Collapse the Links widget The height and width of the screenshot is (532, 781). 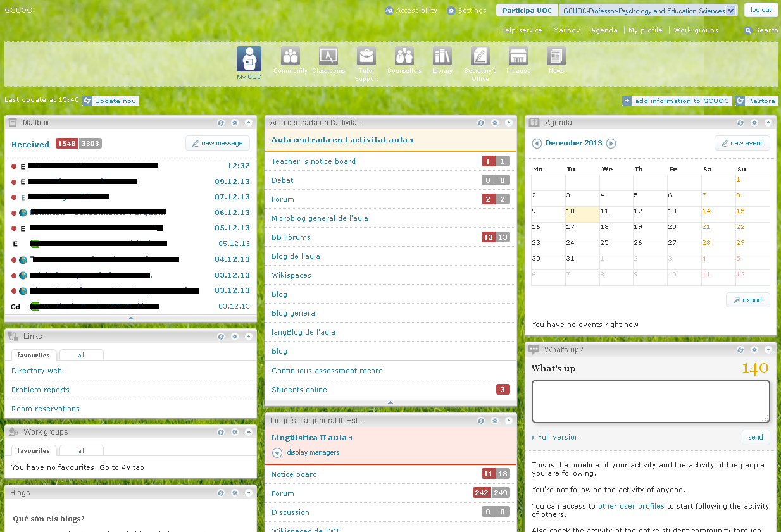[x=248, y=337]
